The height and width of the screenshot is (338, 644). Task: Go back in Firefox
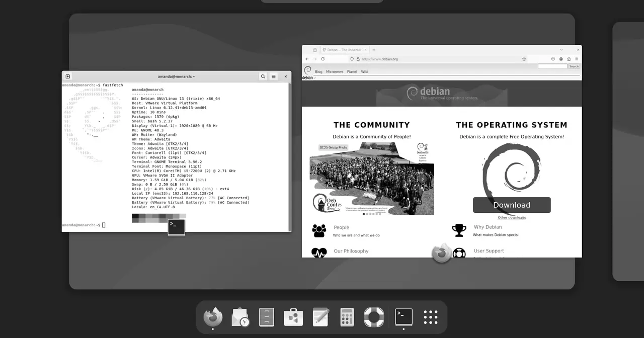pyautogui.click(x=307, y=59)
